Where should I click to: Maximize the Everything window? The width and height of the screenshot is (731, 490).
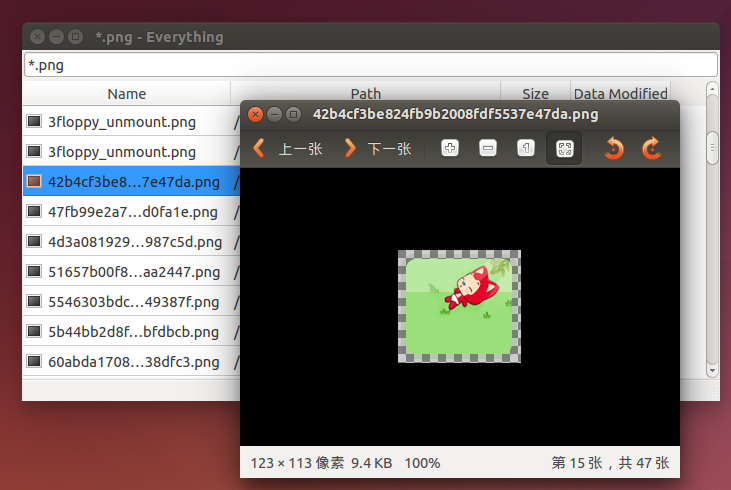point(75,36)
